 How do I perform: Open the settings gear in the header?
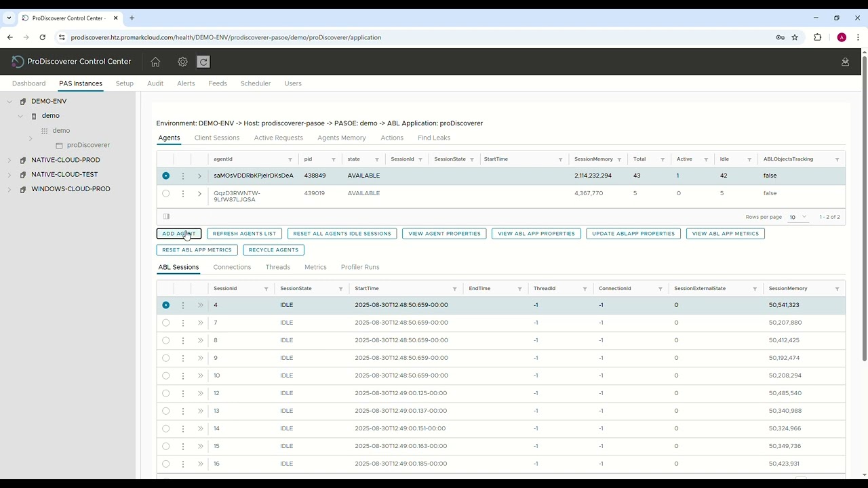point(182,62)
